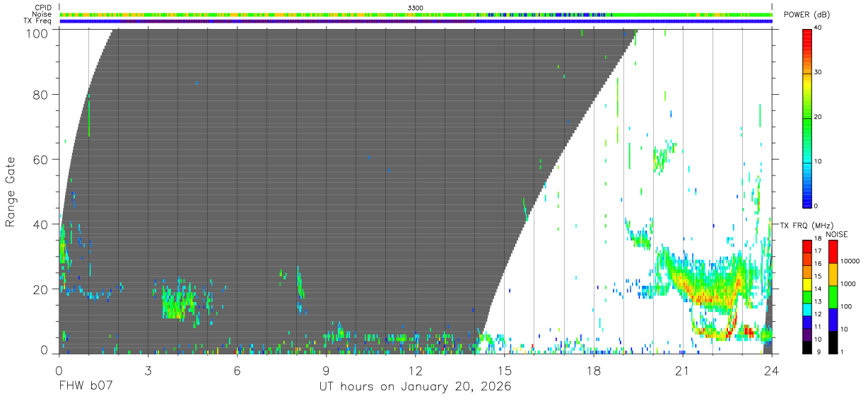Click the 24 tick on UT hours axis
868x401 pixels.
tap(772, 371)
